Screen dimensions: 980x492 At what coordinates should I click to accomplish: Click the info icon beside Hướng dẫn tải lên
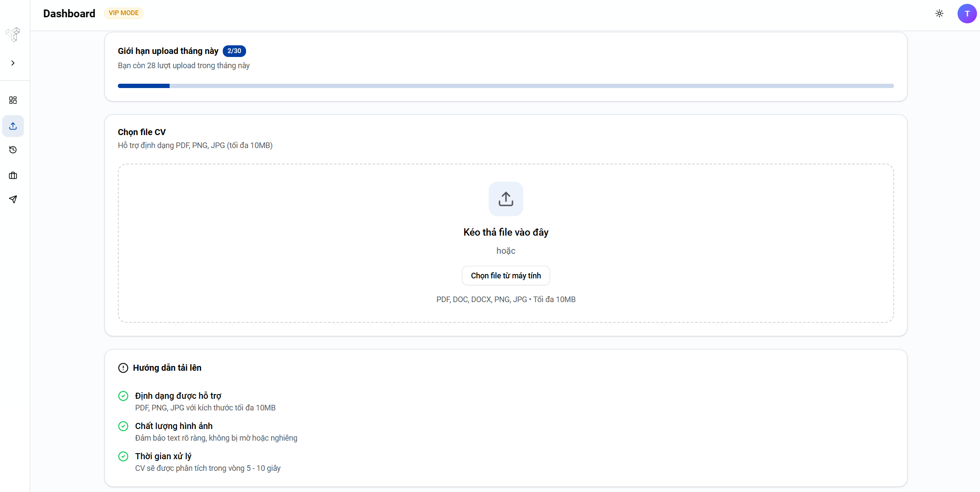(123, 368)
